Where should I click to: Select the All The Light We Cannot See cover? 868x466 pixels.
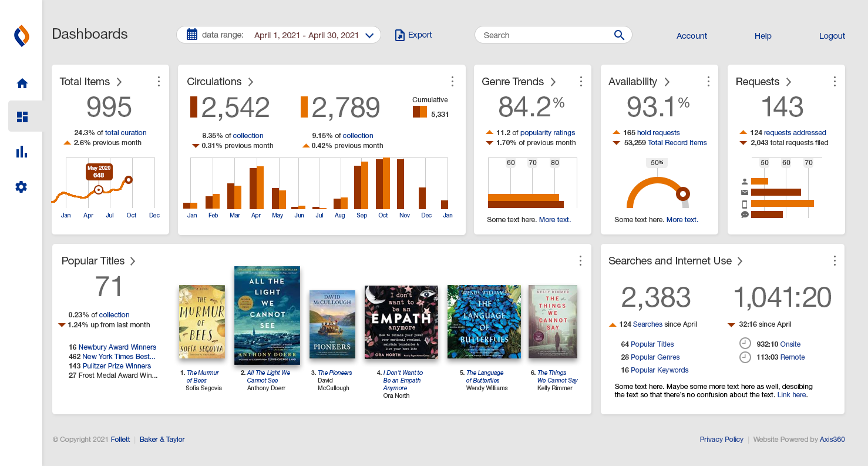[x=267, y=316]
